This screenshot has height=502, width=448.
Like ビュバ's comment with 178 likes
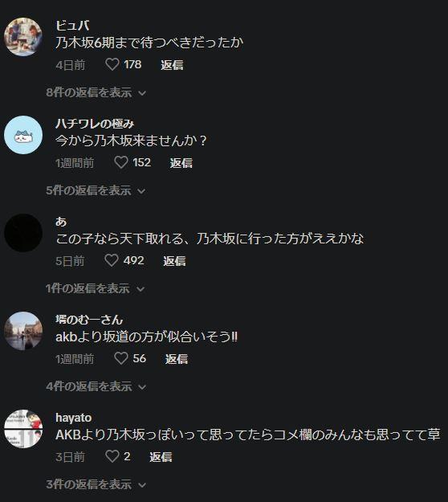coord(112,65)
